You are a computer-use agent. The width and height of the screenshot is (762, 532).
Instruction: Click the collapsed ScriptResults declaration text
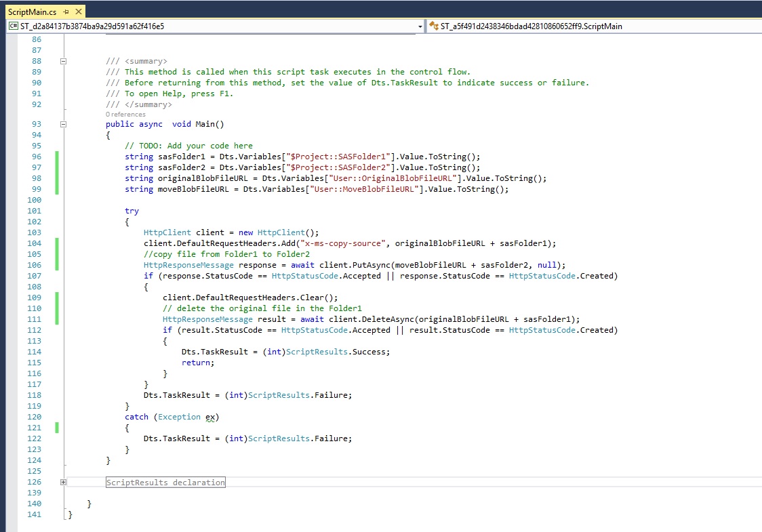coord(165,482)
